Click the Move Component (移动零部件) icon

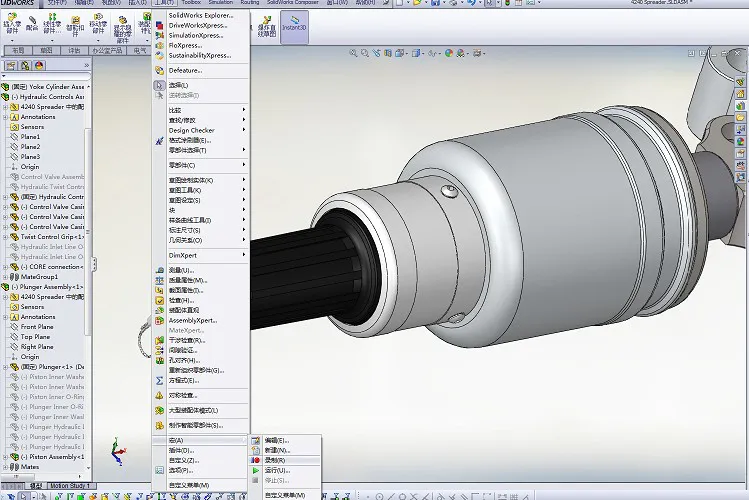[98, 18]
